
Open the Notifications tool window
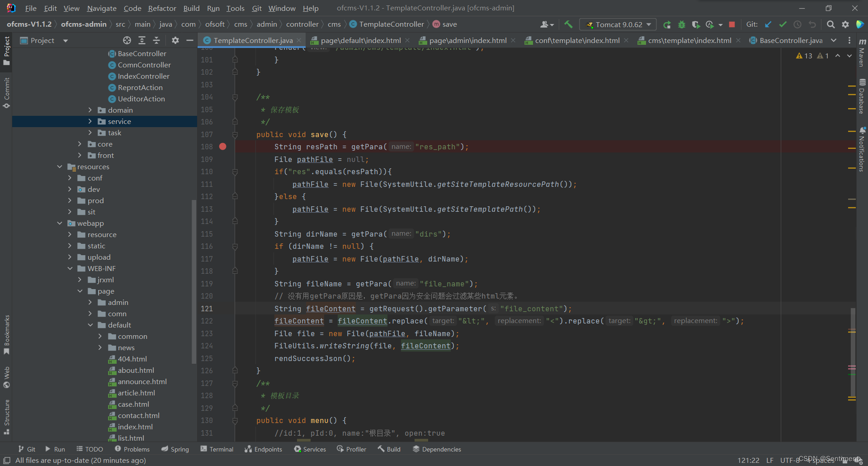[862, 149]
